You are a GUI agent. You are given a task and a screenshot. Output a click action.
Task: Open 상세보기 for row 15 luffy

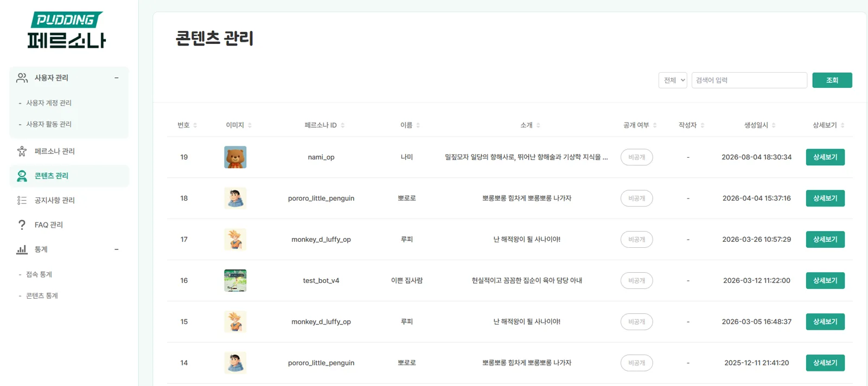click(825, 322)
